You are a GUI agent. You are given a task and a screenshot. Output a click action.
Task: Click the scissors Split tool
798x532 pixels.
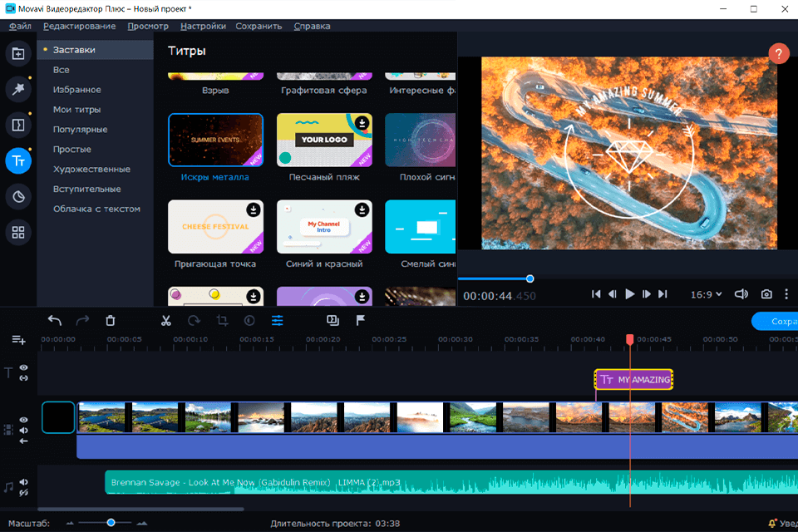165,320
